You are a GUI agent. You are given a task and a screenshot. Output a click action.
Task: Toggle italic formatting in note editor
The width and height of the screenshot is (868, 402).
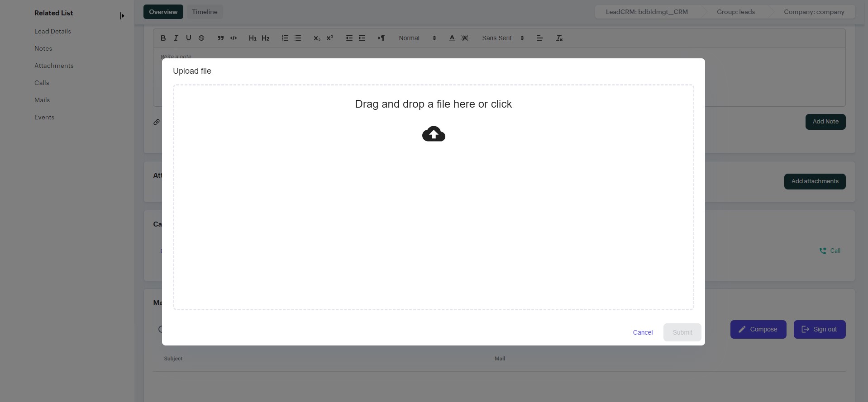[176, 38]
